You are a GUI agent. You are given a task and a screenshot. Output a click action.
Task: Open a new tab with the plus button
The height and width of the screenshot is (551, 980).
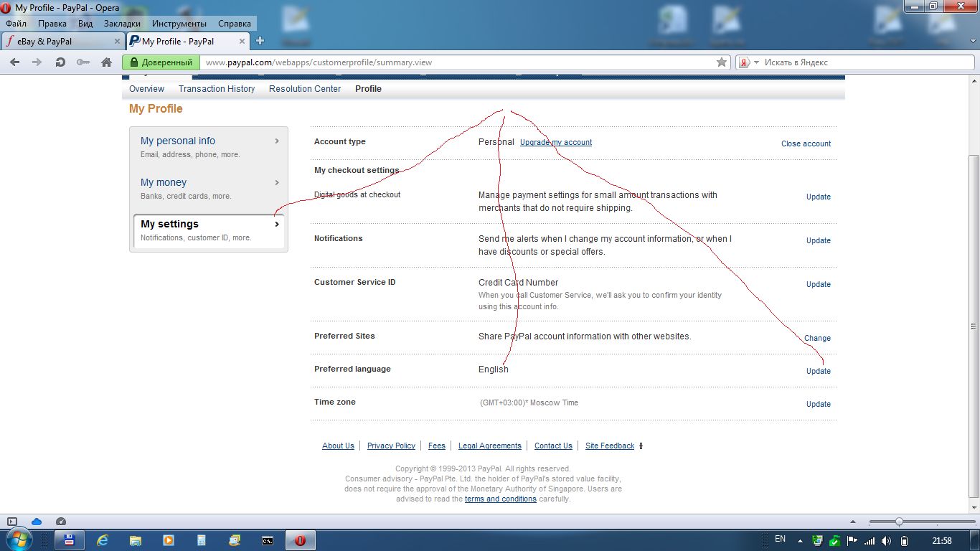click(260, 41)
